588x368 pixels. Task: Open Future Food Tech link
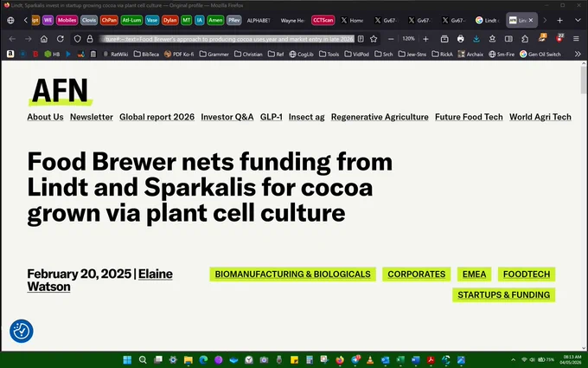469,117
